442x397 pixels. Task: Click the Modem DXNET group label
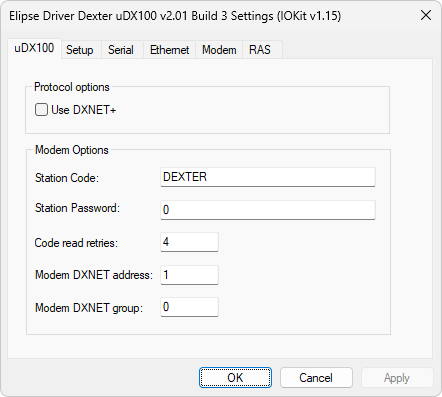pyautogui.click(x=89, y=308)
